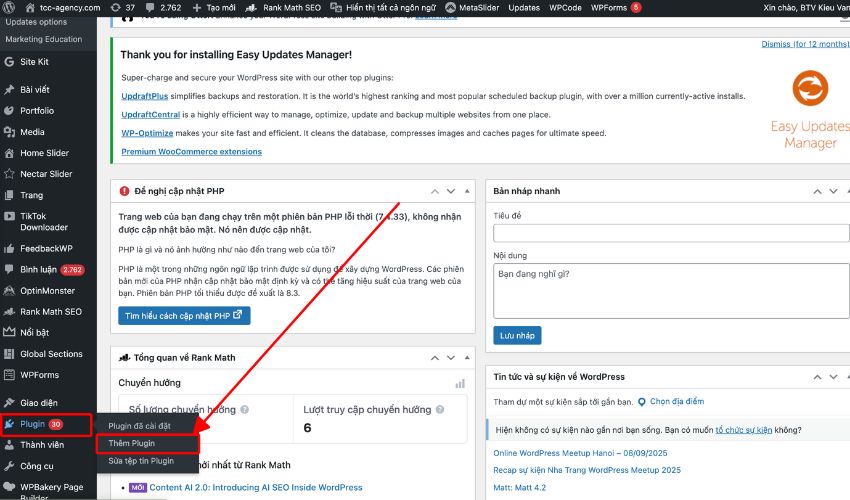Screen dimensions: 850x500
Task: Click the Tạo mới plus button
Action: pyautogui.click(x=214, y=8)
